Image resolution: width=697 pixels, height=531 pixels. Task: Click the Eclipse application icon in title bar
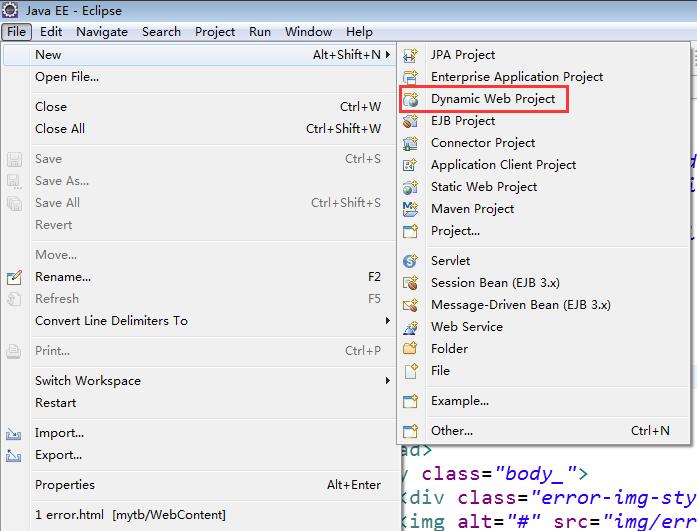click(10, 10)
